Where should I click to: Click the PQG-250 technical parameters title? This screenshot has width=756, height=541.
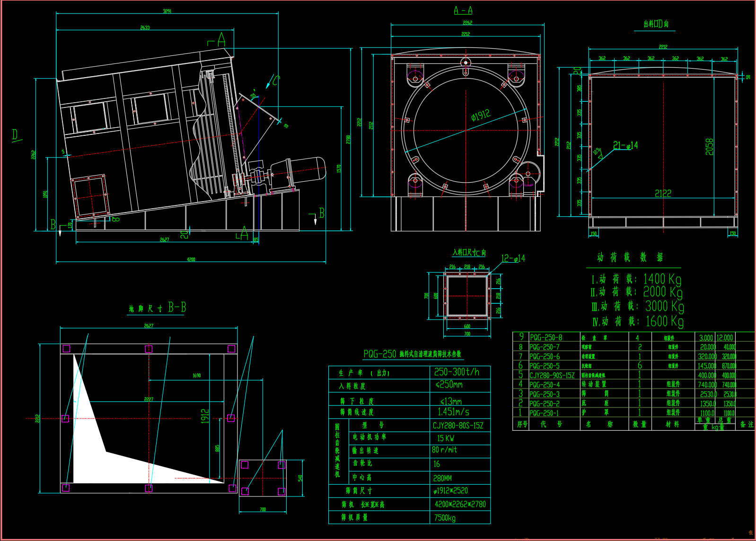(412, 354)
